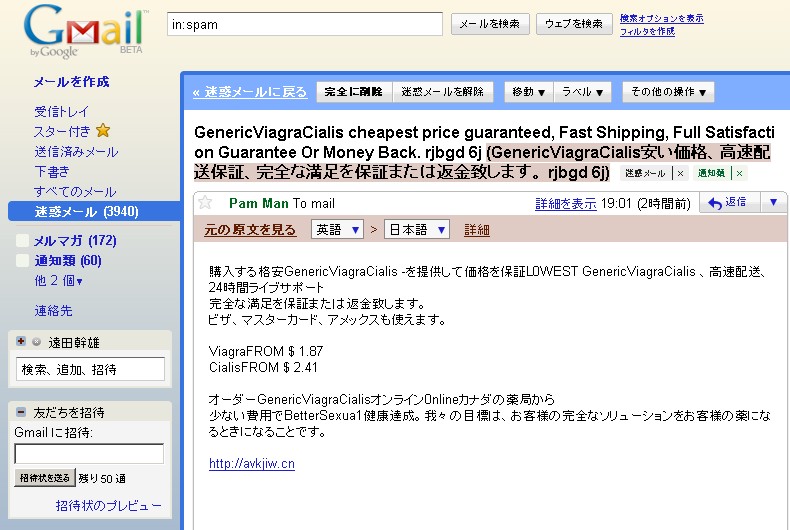Click the 通知類 label tag on subject
The height and width of the screenshot is (530, 790).
coord(711,173)
